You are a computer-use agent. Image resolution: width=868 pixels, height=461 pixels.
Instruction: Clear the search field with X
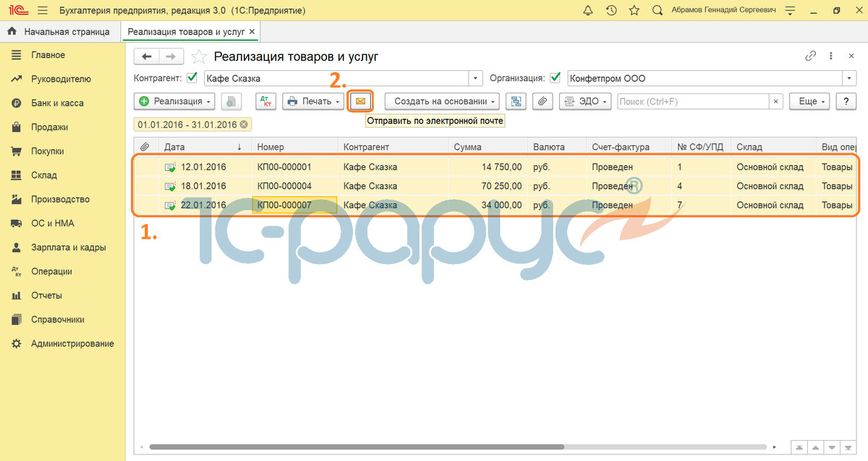[x=775, y=101]
